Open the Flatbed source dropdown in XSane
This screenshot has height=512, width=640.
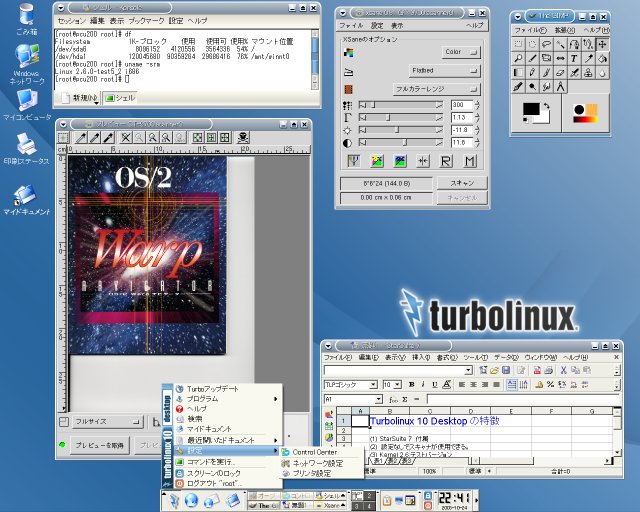coord(444,71)
